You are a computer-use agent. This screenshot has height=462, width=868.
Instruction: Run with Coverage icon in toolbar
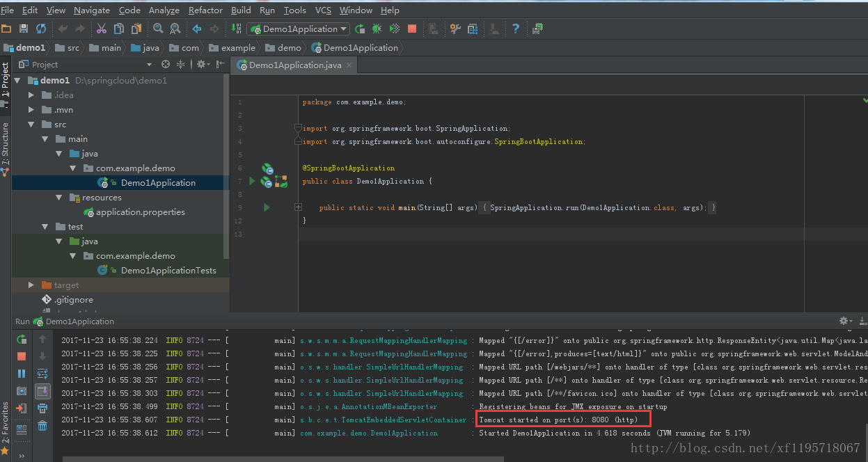point(395,29)
